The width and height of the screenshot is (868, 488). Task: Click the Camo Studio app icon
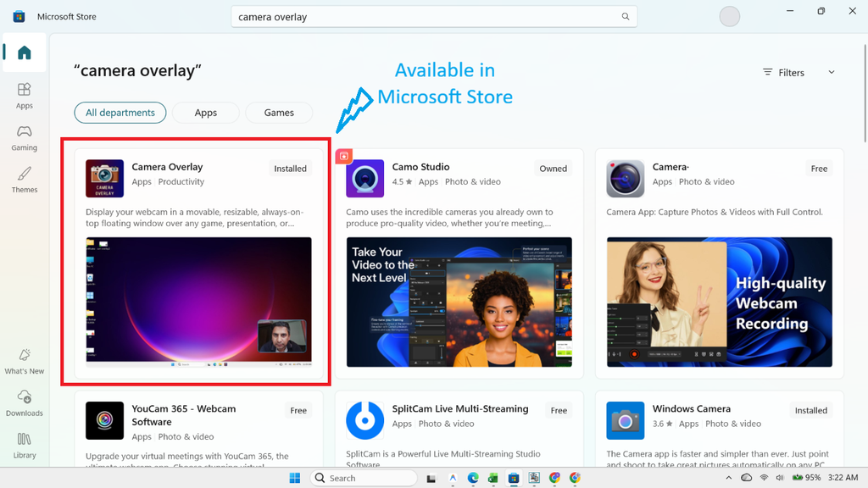364,178
